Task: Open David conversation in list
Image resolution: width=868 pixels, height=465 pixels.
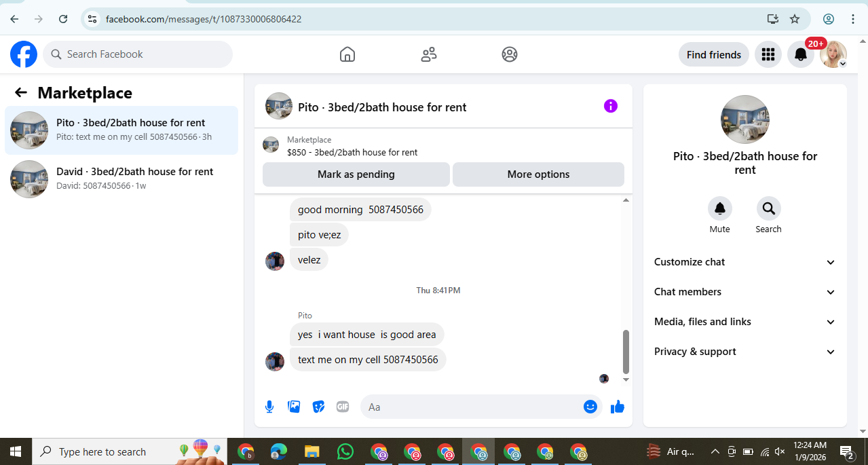Action: 121,179
